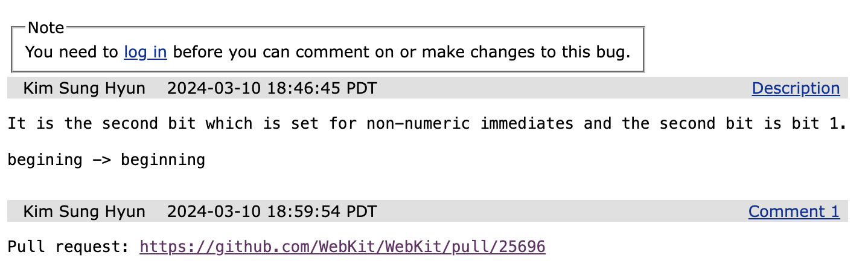This screenshot has height=278, width=868.
Task: Click the word "immediates" in the description
Action: tap(527, 124)
